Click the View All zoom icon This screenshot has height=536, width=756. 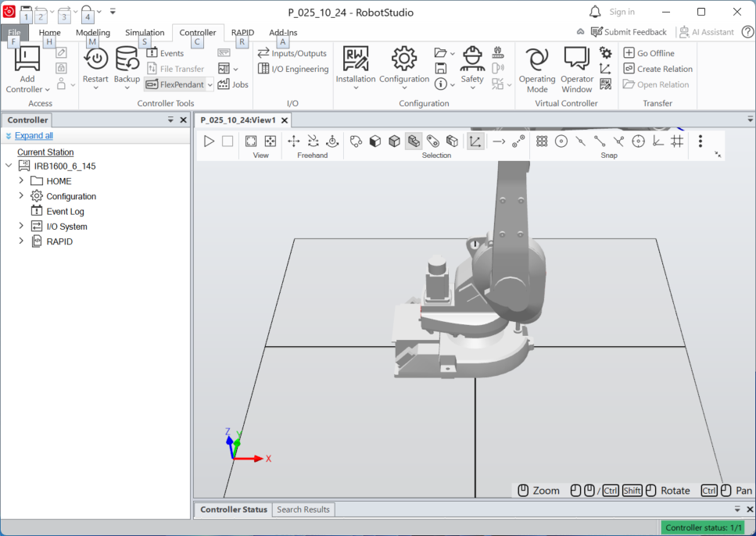(x=251, y=141)
